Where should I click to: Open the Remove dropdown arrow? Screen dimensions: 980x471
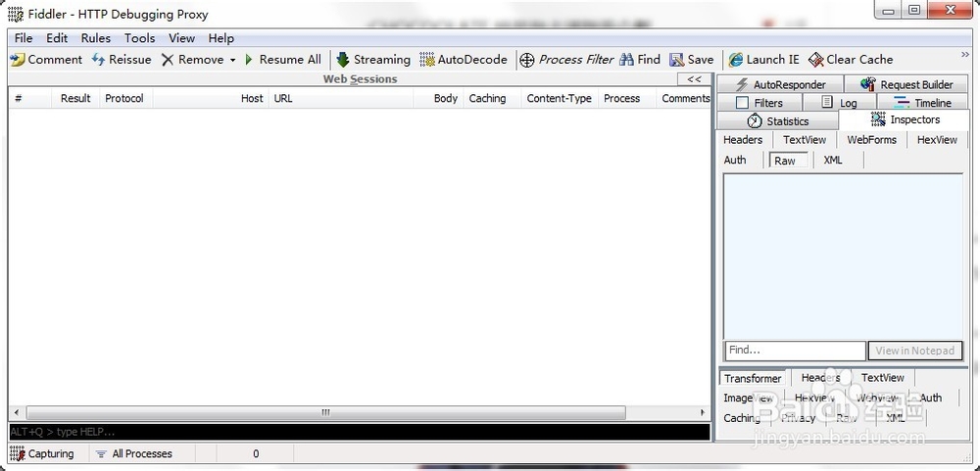point(232,60)
